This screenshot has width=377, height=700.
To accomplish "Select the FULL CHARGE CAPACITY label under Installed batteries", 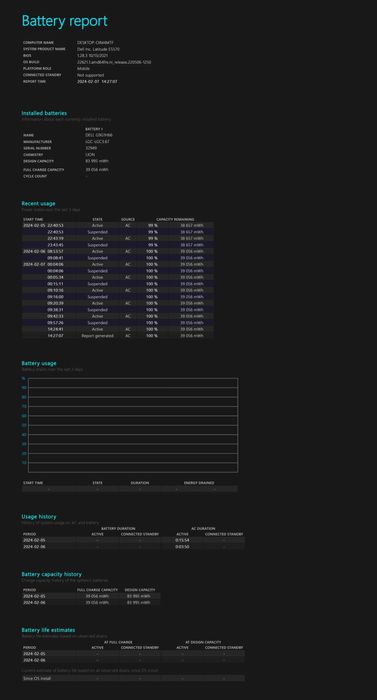I will click(43, 170).
